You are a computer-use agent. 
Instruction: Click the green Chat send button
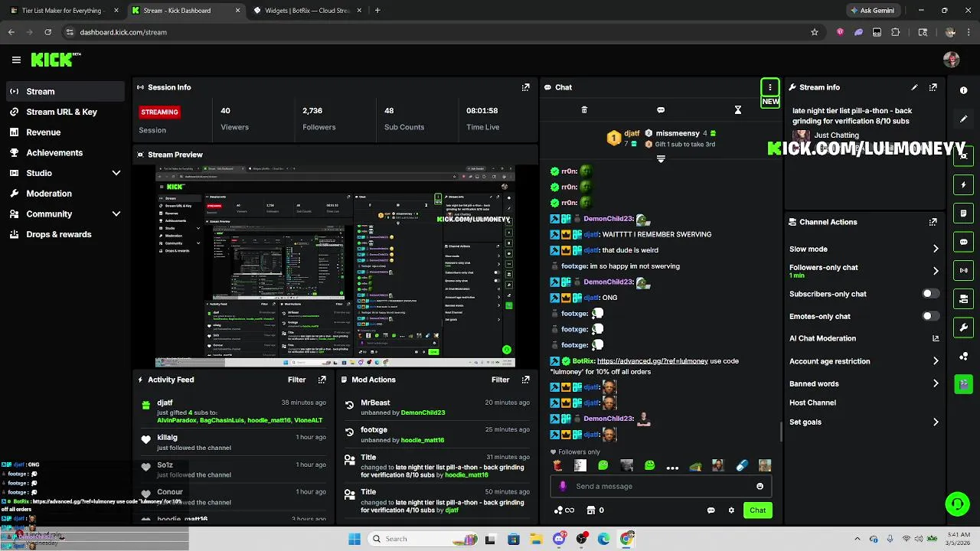tap(757, 510)
